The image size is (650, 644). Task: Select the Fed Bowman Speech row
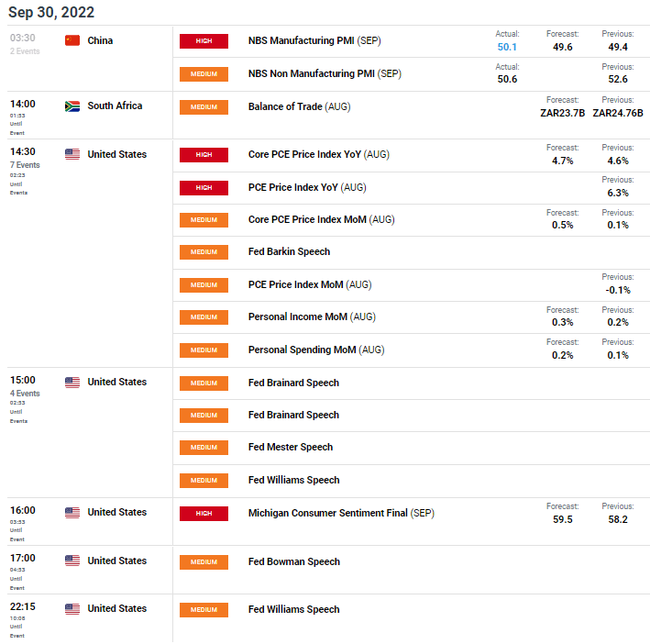293,561
